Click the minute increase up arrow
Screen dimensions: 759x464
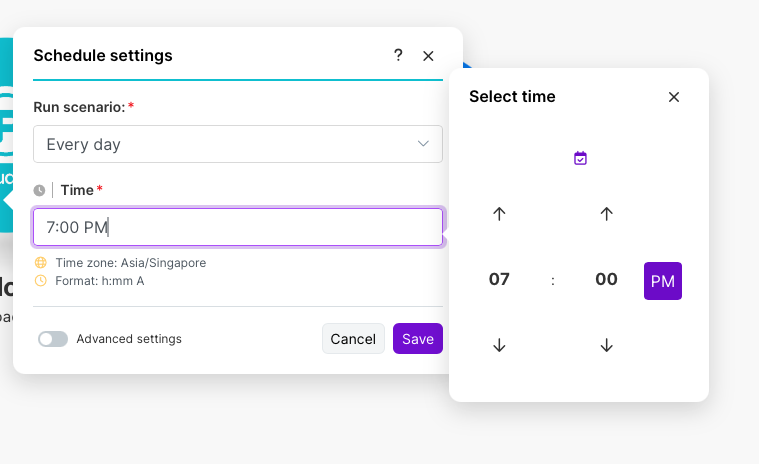coord(606,213)
